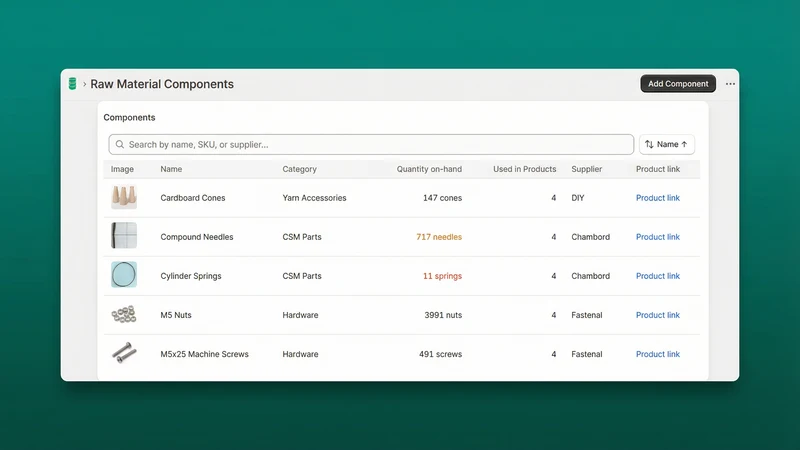Click the Cardboard Cones thumbnail image
Viewport: 800px width, 450px height.
point(124,197)
